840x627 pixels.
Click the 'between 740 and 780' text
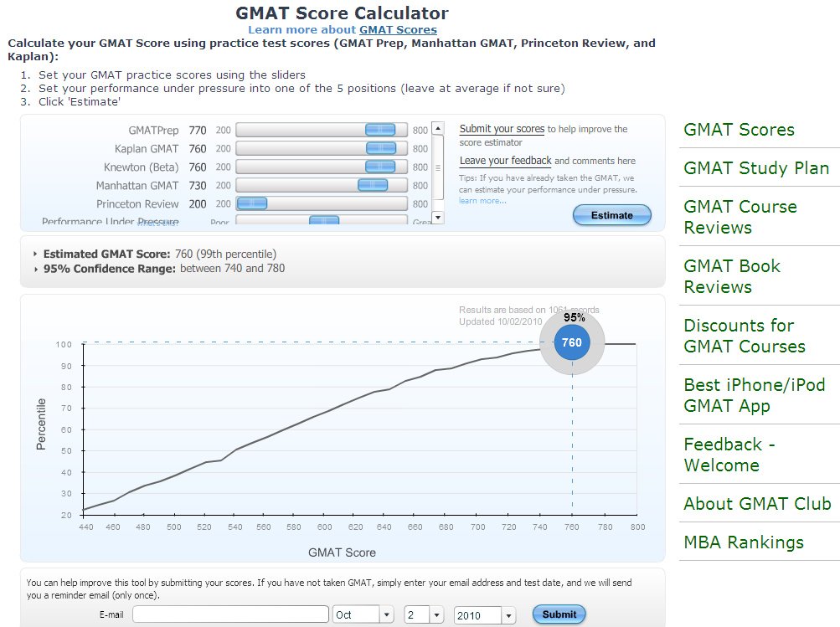[x=233, y=268]
